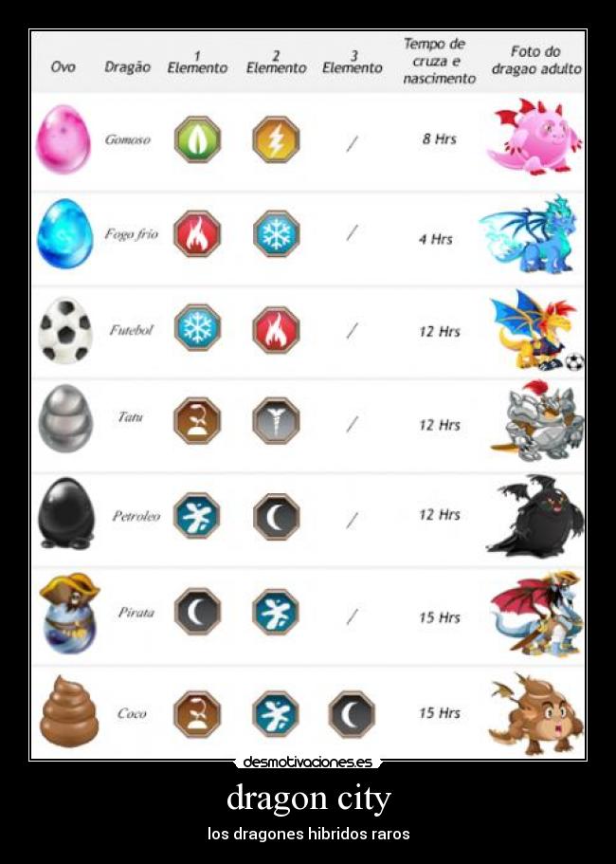Screen dimensions: 616x864
Task: Click the black Petroleo egg
Action: (x=66, y=513)
